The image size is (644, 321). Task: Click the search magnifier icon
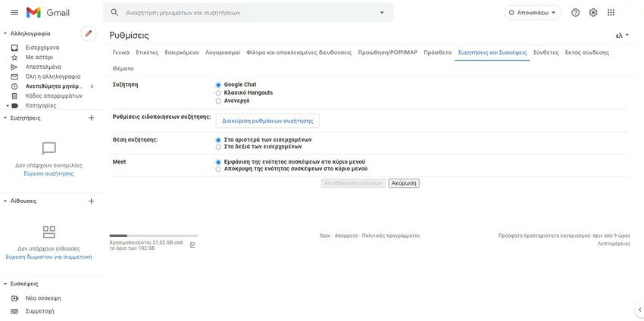114,13
